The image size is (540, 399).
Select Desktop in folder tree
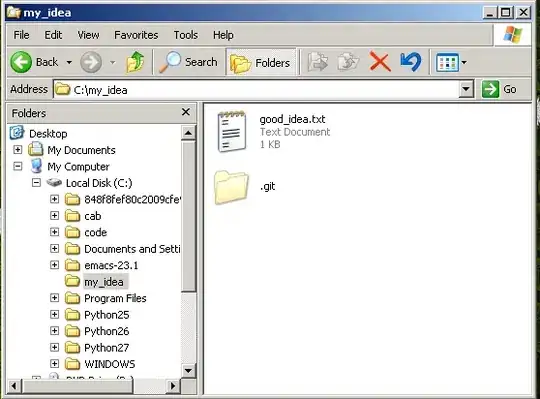[48, 134]
